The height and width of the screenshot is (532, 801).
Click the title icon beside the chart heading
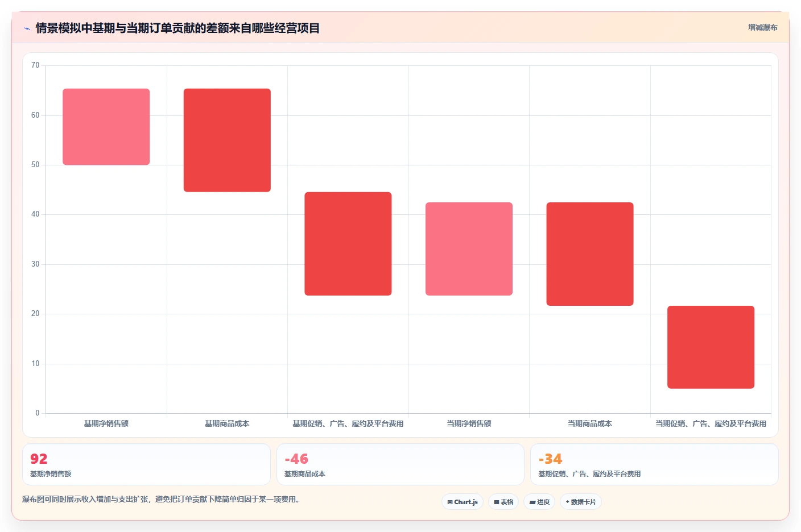point(27,28)
